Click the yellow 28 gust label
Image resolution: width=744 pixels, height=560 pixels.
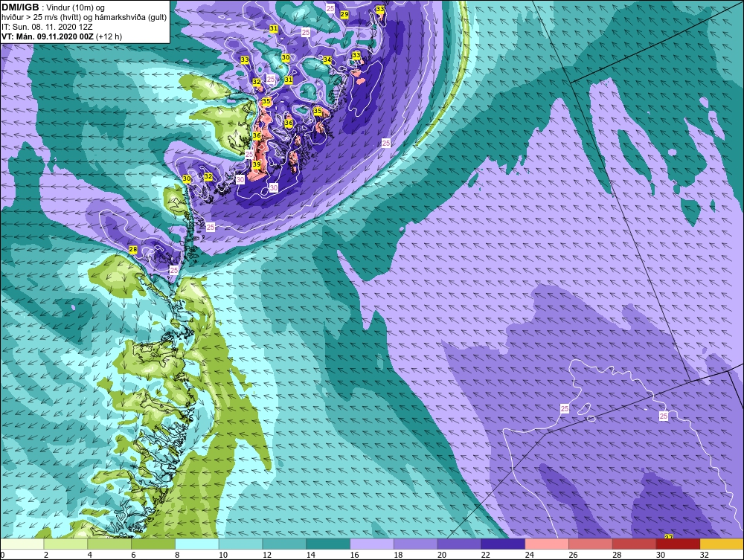tap(133, 249)
